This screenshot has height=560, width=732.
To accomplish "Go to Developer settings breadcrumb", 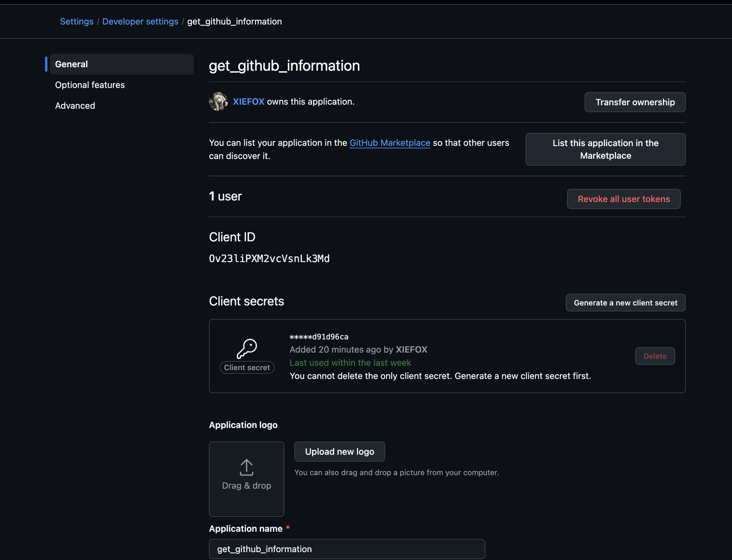I will point(140,21).
